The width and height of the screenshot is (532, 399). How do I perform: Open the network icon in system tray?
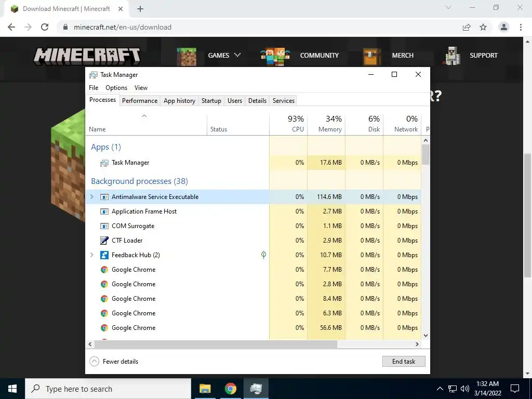(453, 389)
